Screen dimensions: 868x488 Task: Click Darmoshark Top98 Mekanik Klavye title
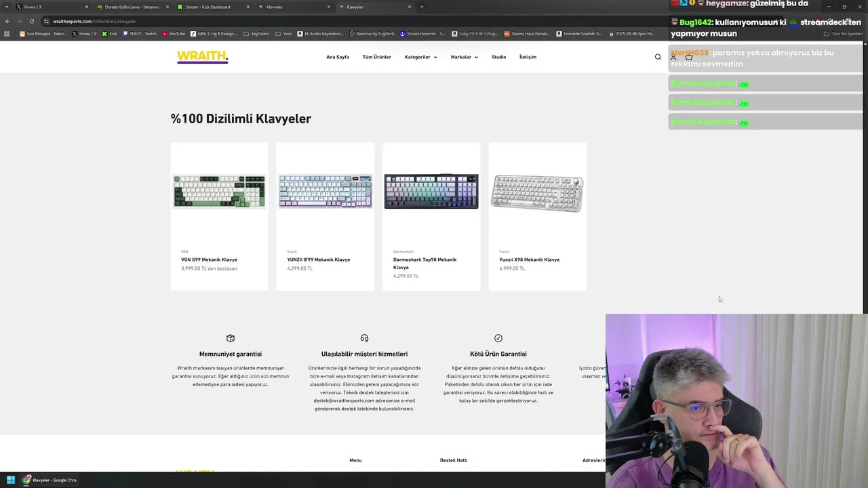(425, 263)
